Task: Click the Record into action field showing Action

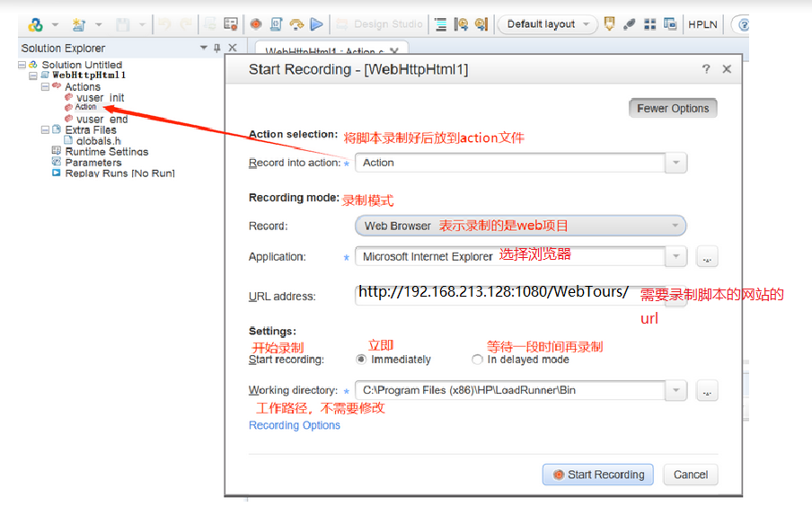Action: click(x=510, y=163)
